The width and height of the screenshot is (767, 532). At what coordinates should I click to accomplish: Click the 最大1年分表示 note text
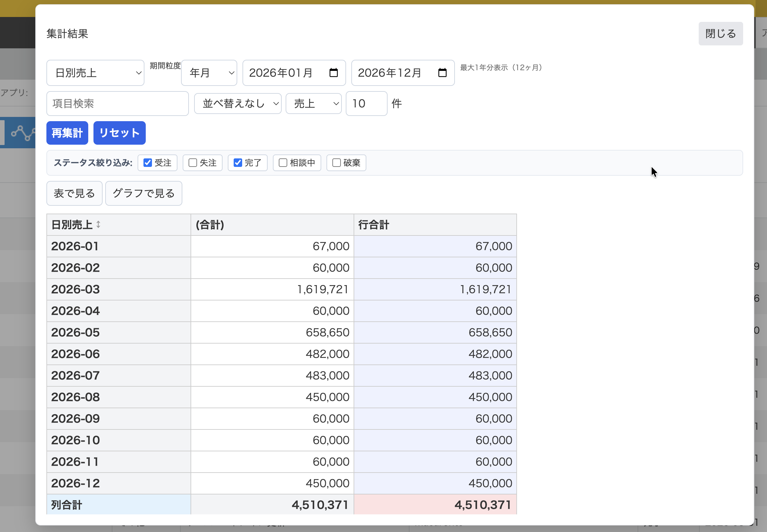click(501, 68)
